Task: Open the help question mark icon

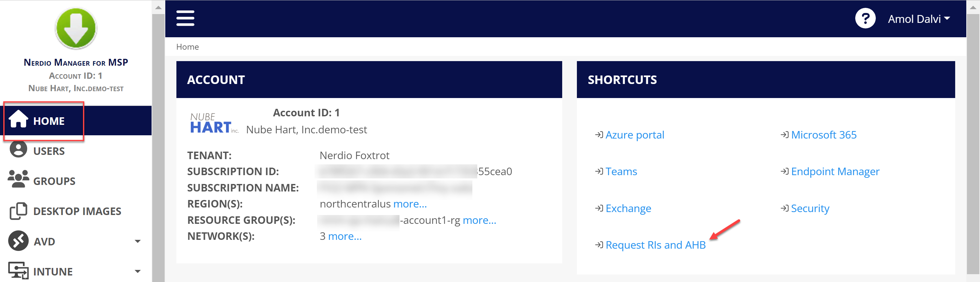Action: click(x=865, y=18)
